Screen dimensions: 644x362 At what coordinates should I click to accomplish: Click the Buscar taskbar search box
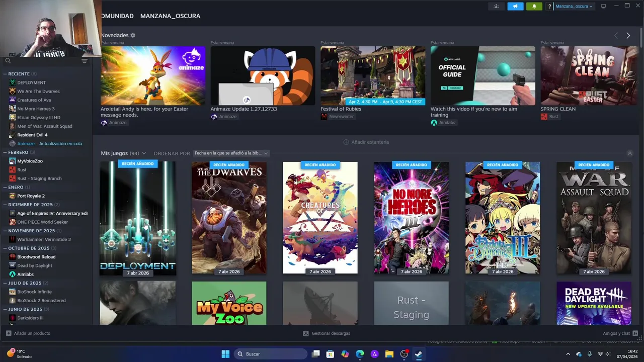tap(271, 354)
